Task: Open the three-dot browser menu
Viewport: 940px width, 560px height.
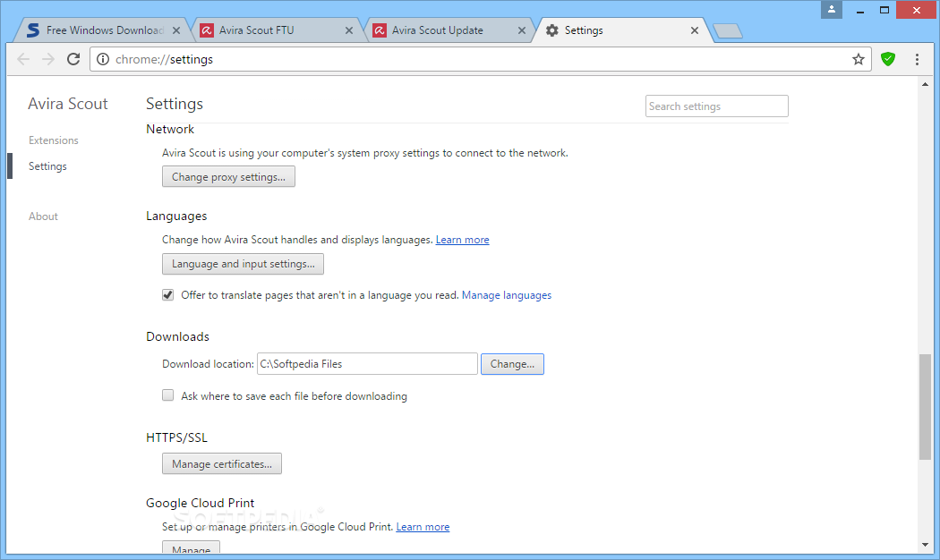Action: [x=917, y=59]
